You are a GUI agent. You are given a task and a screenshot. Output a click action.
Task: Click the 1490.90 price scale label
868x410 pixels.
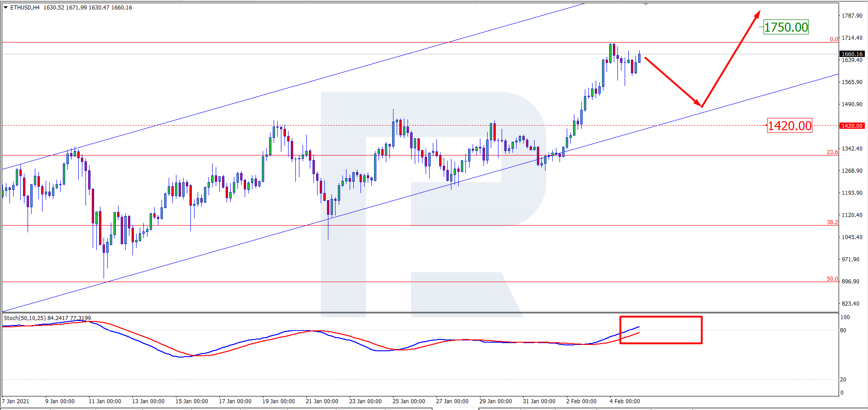pos(852,104)
